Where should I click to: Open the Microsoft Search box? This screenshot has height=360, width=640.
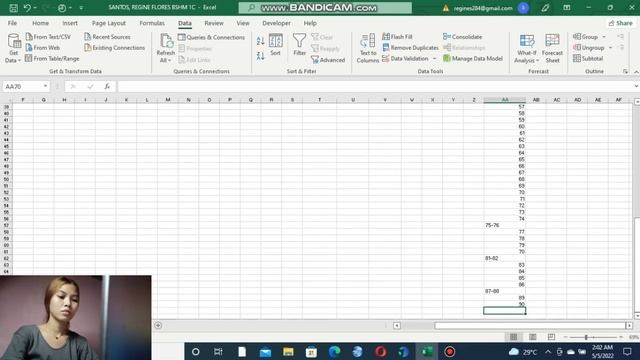[x=325, y=8]
